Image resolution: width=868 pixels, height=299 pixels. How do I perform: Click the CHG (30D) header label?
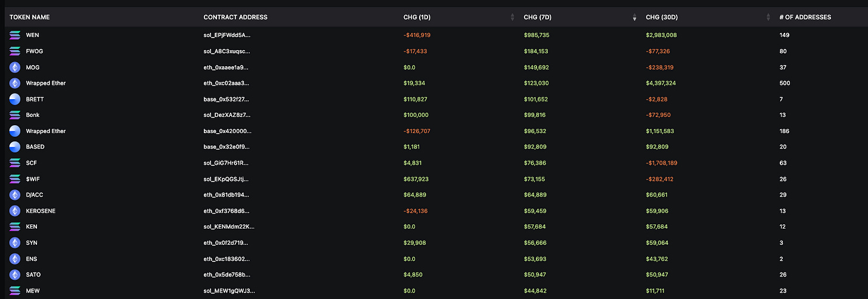662,17
